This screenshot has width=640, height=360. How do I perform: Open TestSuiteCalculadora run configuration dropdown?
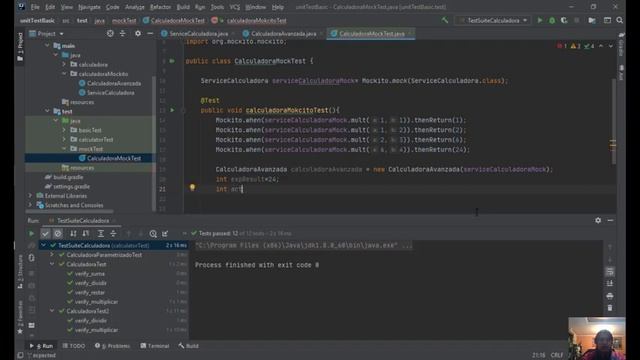point(493,20)
